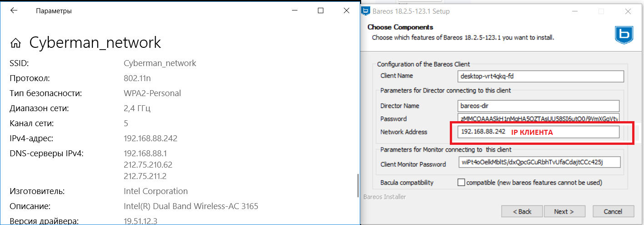Click the Choose Components heading text
Image resolution: width=644 pixels, height=225 pixels.
400,27
